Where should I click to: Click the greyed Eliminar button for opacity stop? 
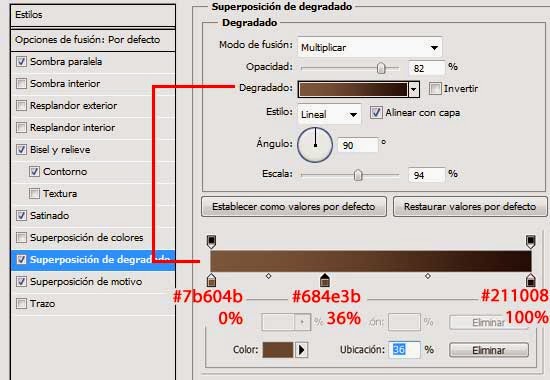[489, 322]
